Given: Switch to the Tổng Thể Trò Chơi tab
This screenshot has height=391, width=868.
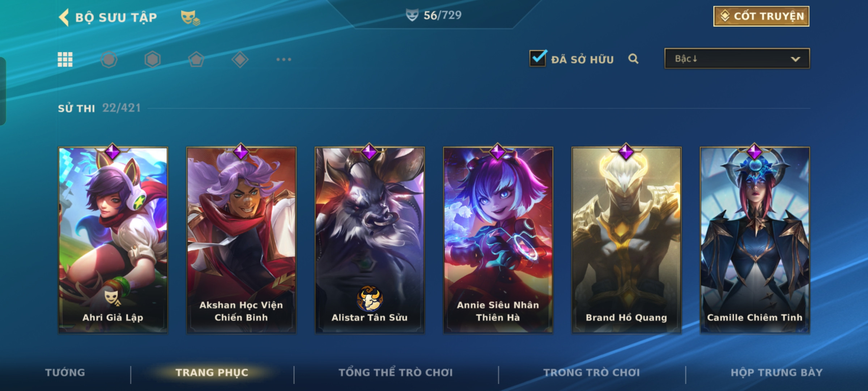Looking at the screenshot, I should 396,373.
